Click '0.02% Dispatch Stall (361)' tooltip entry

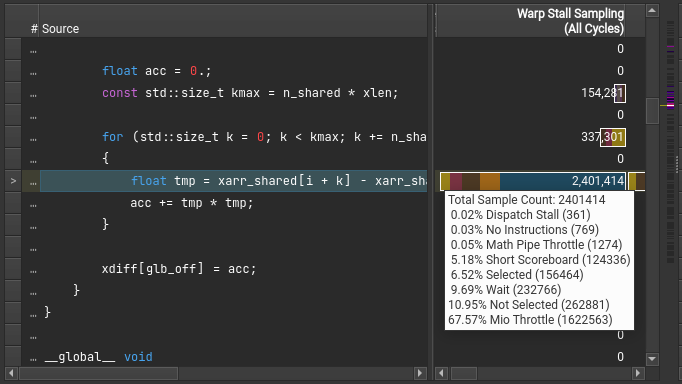[x=521, y=215]
